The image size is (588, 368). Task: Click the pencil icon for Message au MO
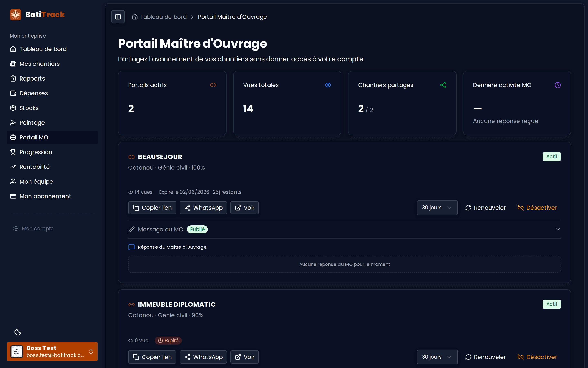[x=131, y=229]
